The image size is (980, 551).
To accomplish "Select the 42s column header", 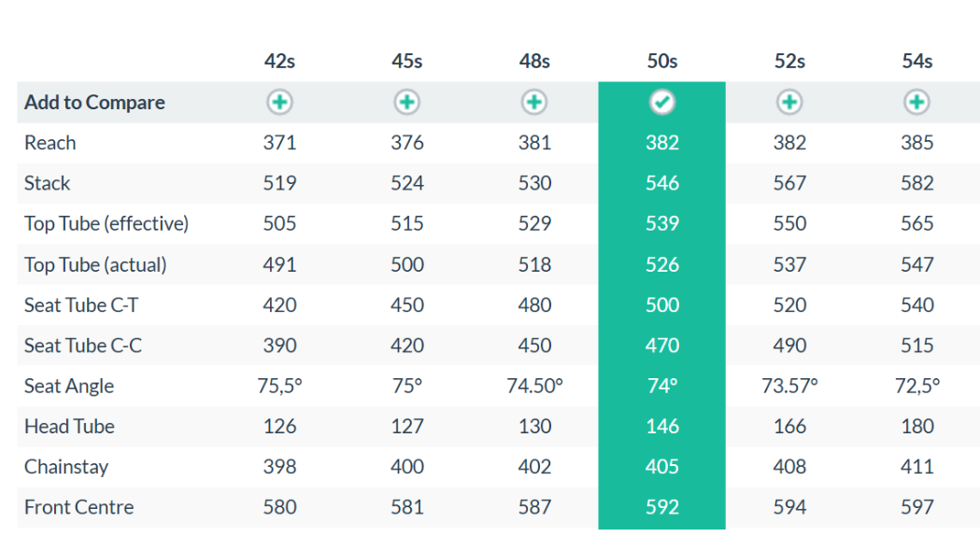I will click(x=279, y=62).
